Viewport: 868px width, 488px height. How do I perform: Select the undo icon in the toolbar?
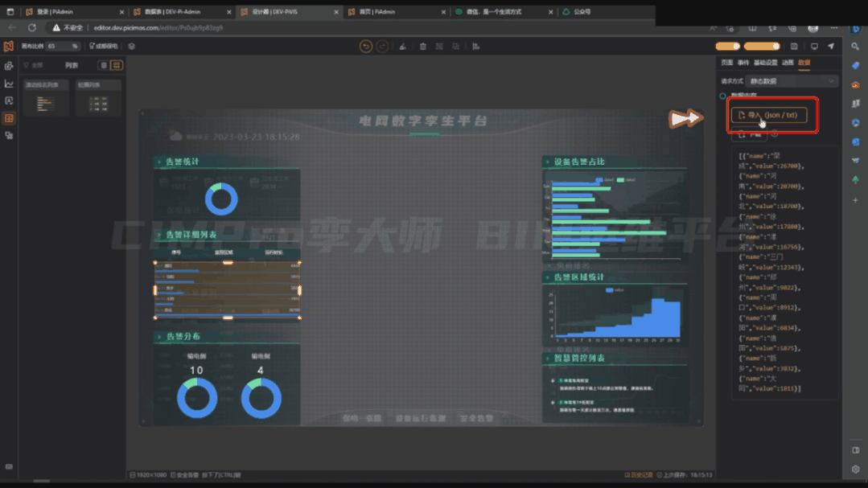pos(365,47)
